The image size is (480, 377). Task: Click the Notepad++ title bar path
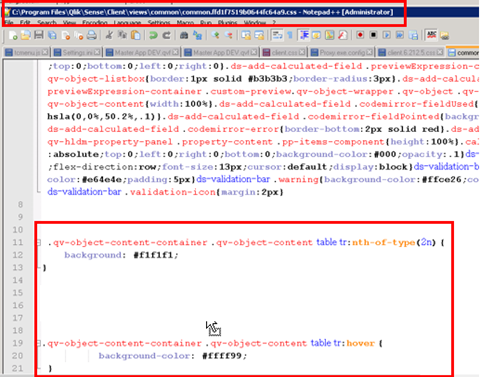pos(203,12)
